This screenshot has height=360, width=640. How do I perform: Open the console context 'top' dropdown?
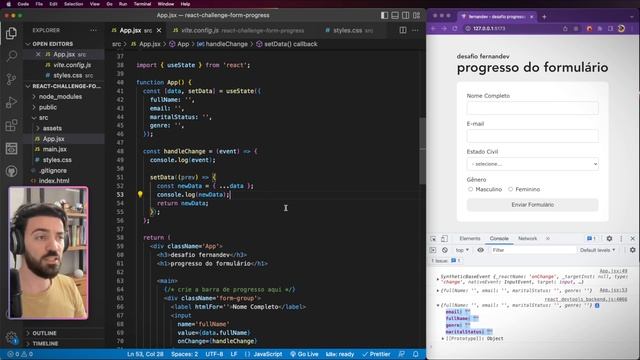coord(462,250)
